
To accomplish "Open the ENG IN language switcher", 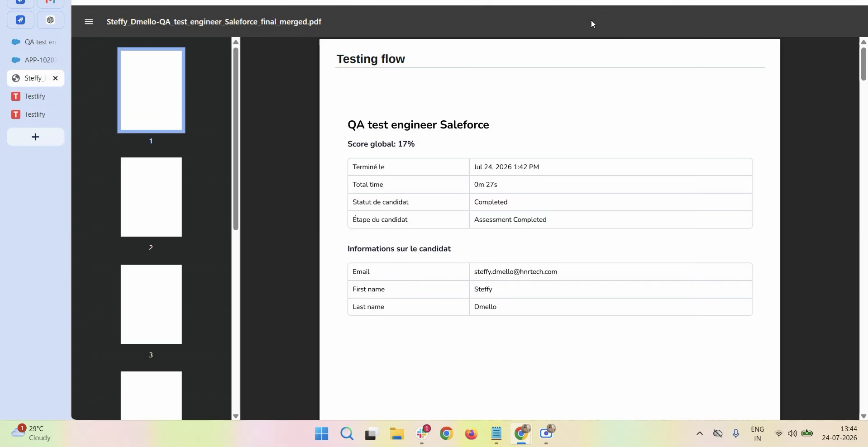I will tap(758, 434).
